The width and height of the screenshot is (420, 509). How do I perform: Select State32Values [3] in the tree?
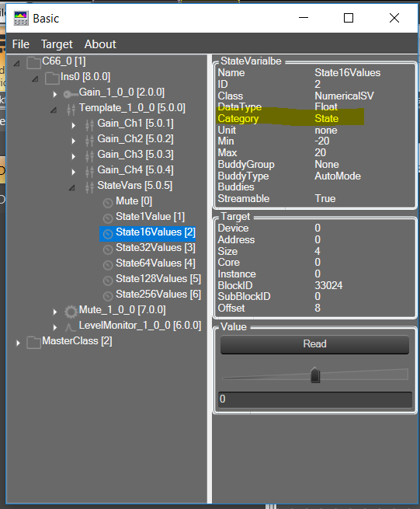click(156, 248)
